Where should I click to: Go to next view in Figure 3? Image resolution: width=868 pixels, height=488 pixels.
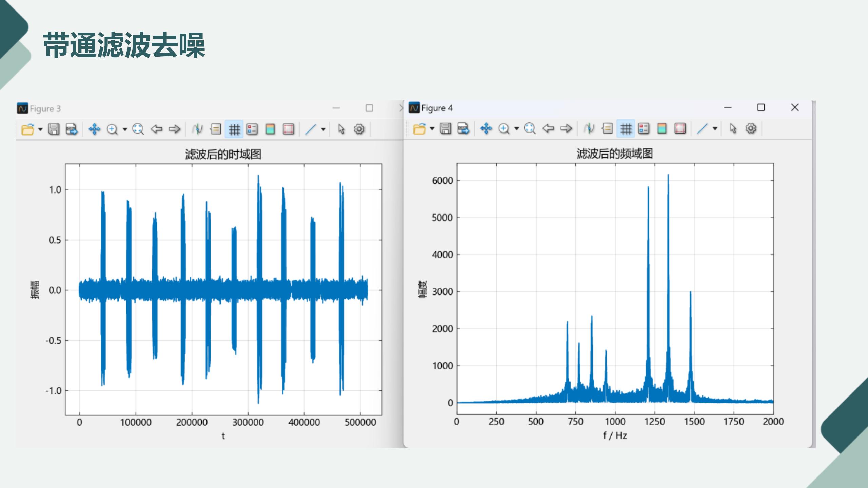[x=175, y=129]
